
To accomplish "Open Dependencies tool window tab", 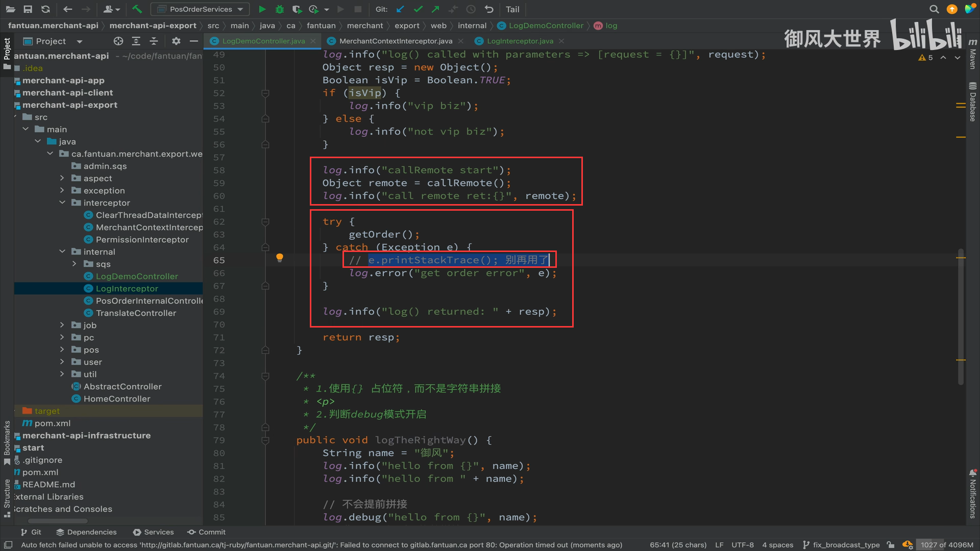I will click(x=86, y=532).
